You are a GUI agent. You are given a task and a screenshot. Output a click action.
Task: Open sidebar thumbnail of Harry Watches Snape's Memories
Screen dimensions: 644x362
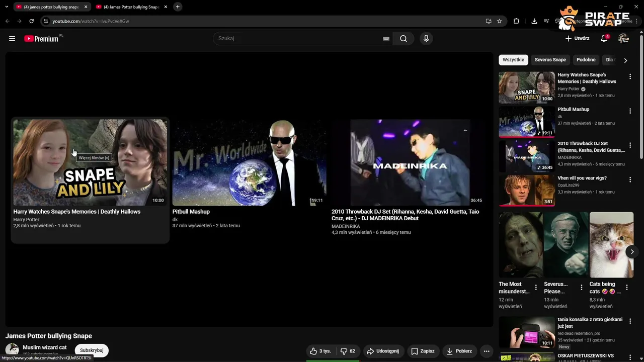[x=527, y=87]
